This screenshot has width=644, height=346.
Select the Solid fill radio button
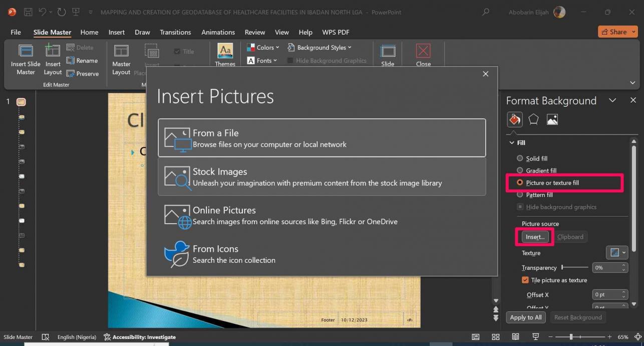520,158
